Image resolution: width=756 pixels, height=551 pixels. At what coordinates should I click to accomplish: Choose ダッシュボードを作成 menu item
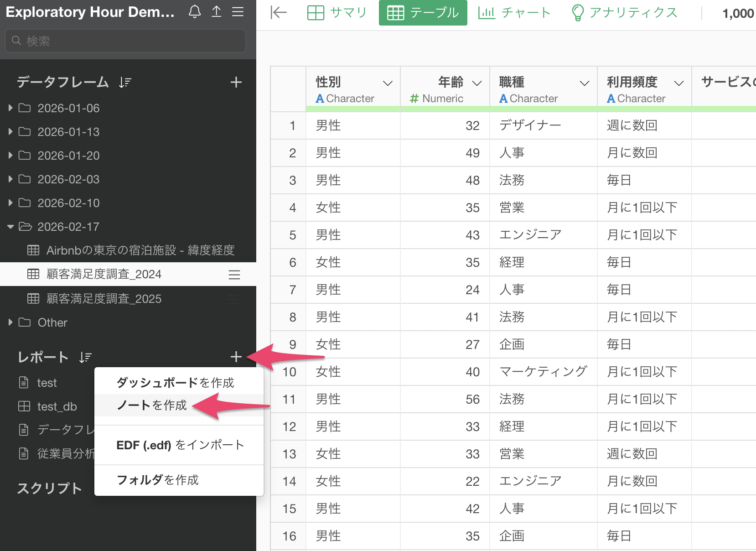click(x=175, y=383)
